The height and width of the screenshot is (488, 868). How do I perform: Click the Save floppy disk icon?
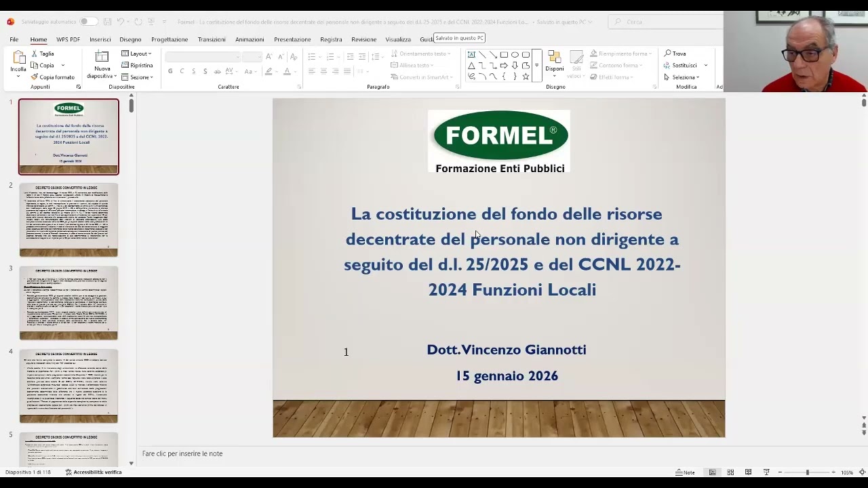pyautogui.click(x=107, y=22)
